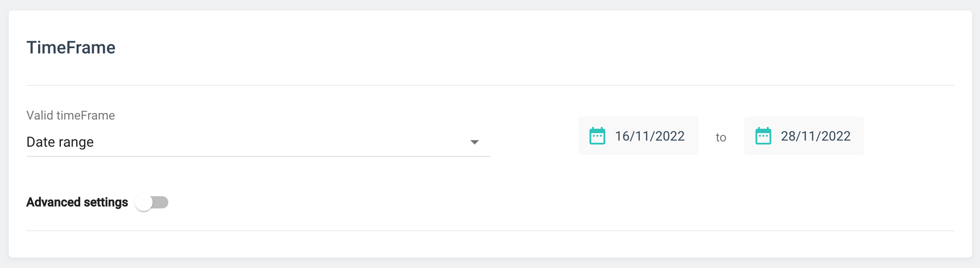
Task: Click the Valid timeFrame field label
Action: click(x=71, y=115)
